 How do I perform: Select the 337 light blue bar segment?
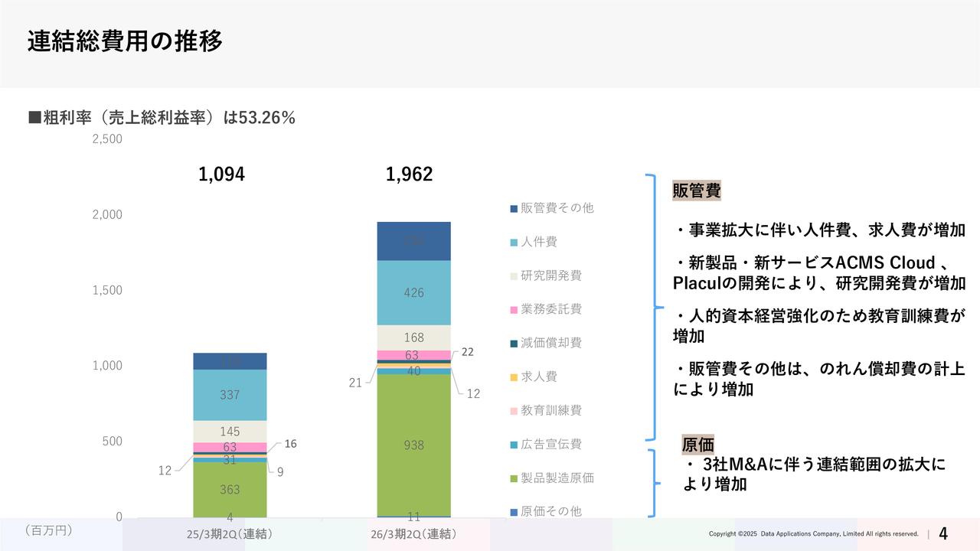tap(230, 395)
